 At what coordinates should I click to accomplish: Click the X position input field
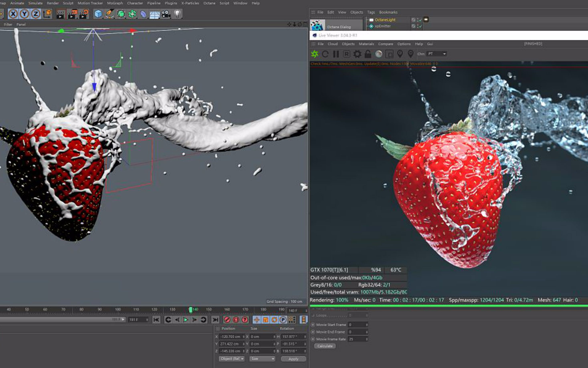tap(231, 337)
